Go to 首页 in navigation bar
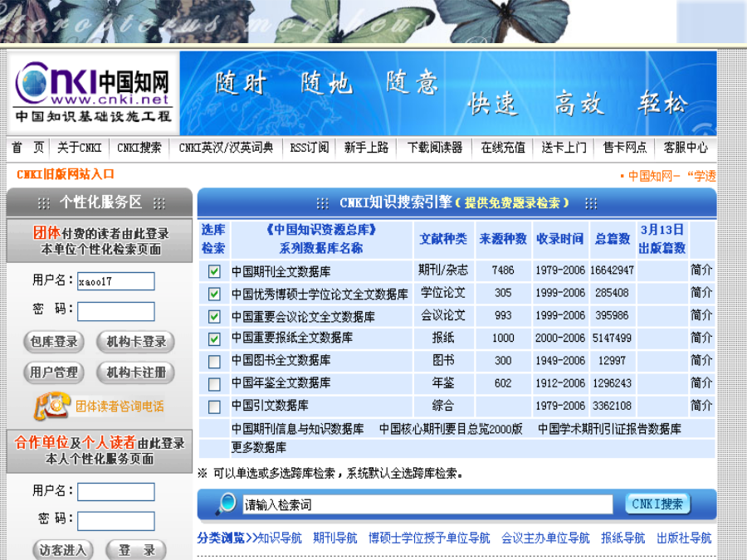 [28, 148]
